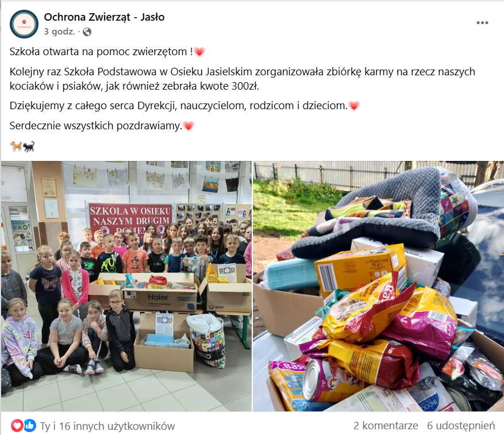Screen dimensions: 504x435
Task: Click the paragraph mentioning Szkoła Podstawowa w Osieku Jasielskim
Action: point(243,79)
